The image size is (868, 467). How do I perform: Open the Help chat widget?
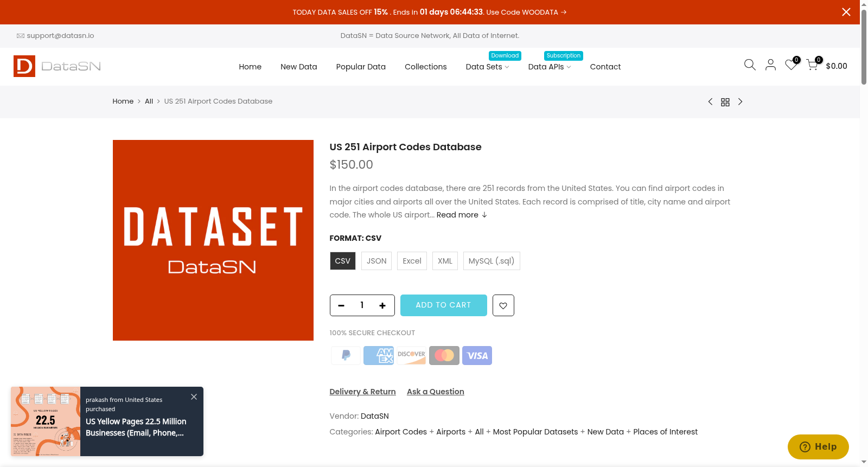(x=818, y=447)
